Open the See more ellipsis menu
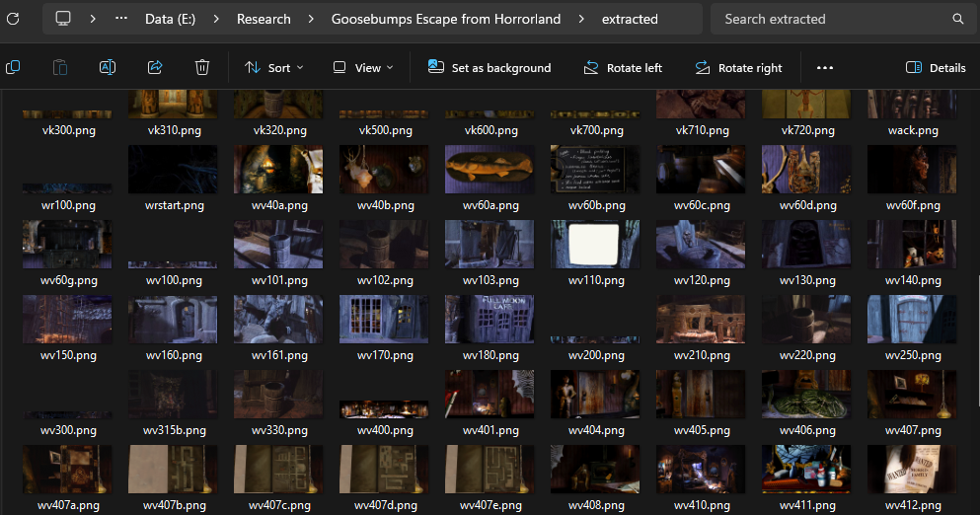Screen dimensions: 980x515 (825, 67)
